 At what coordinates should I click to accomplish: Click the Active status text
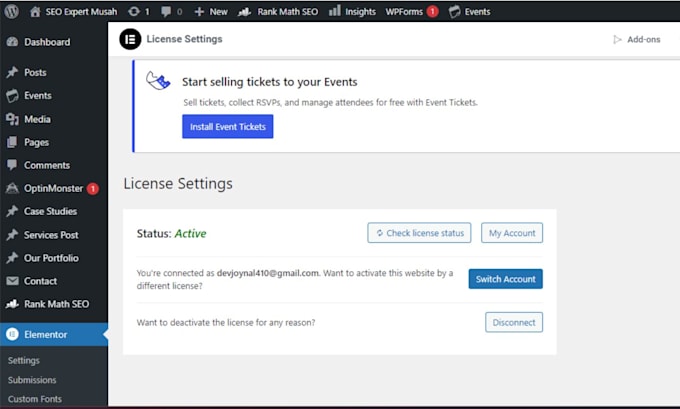point(190,233)
